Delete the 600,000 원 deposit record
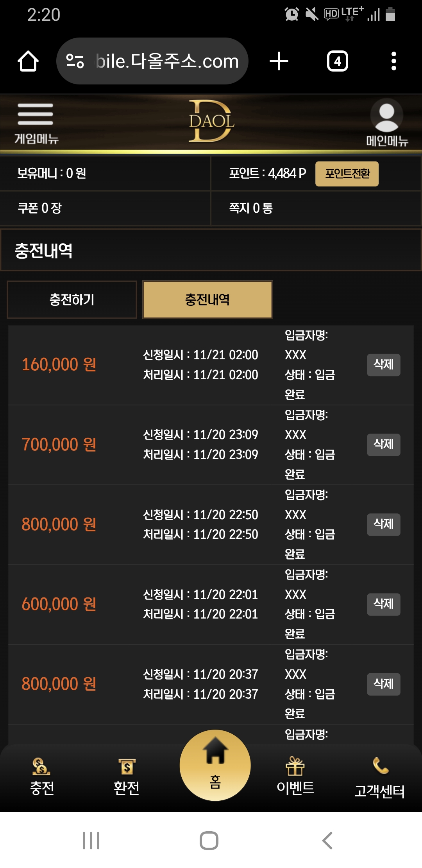Viewport: 422px width, 868px height. point(383,604)
